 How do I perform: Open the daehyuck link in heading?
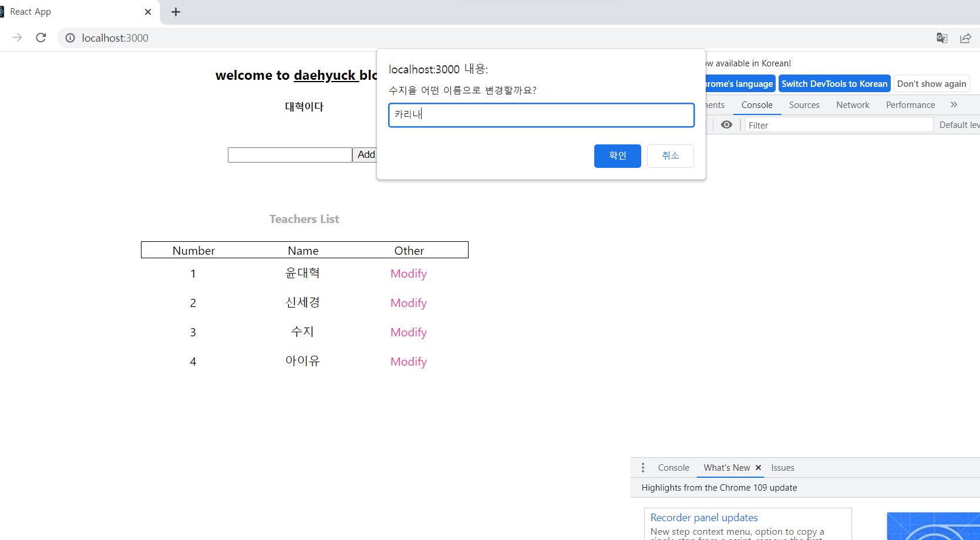[325, 75]
